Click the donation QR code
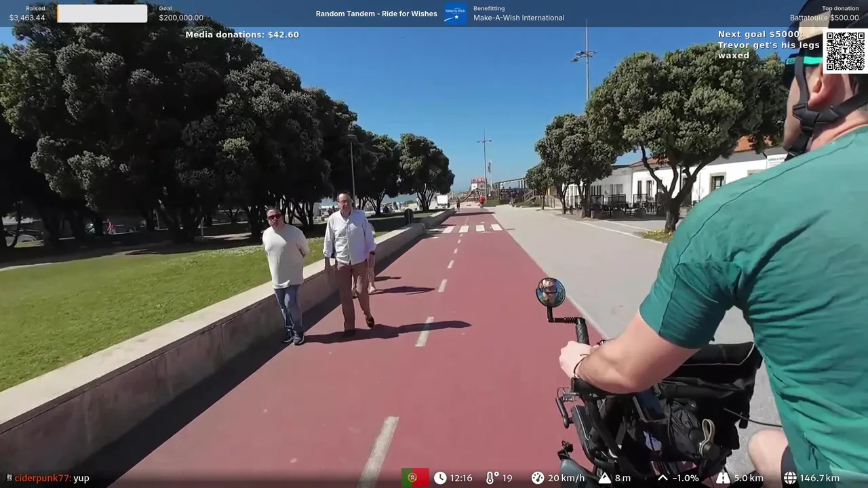The image size is (868, 488). (x=845, y=51)
